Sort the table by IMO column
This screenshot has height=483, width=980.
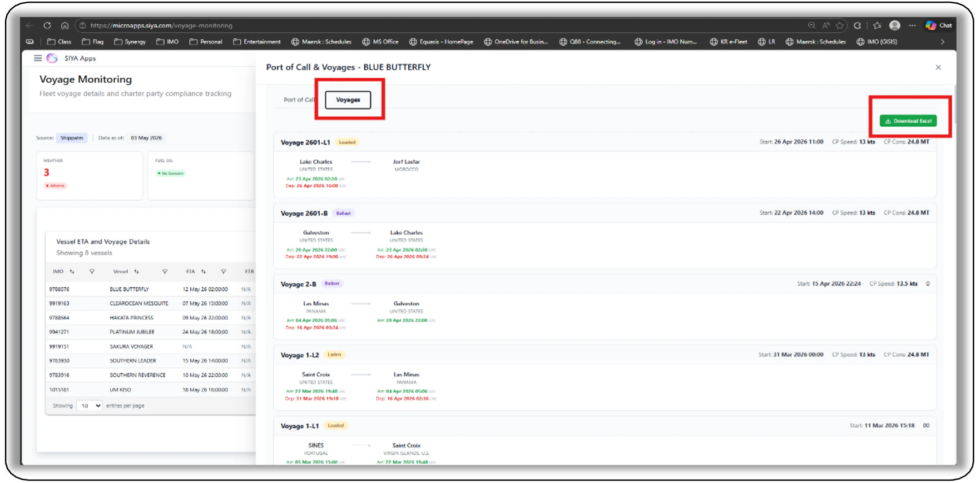pos(72,272)
